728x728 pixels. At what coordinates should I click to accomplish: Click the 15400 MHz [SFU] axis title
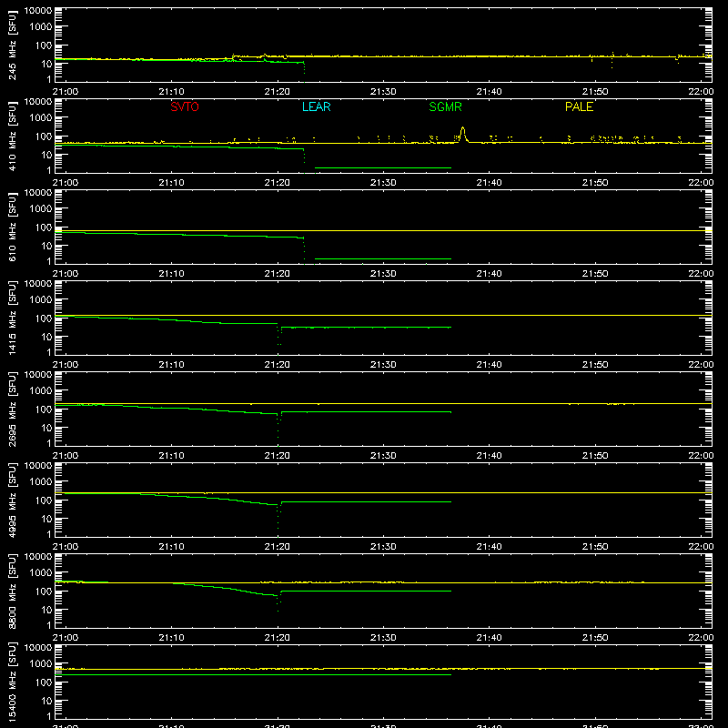tap(12, 682)
